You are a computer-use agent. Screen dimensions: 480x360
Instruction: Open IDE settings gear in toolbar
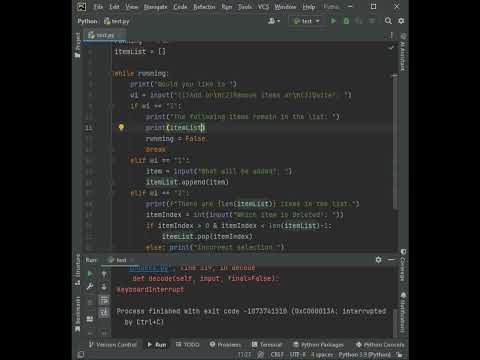click(401, 21)
